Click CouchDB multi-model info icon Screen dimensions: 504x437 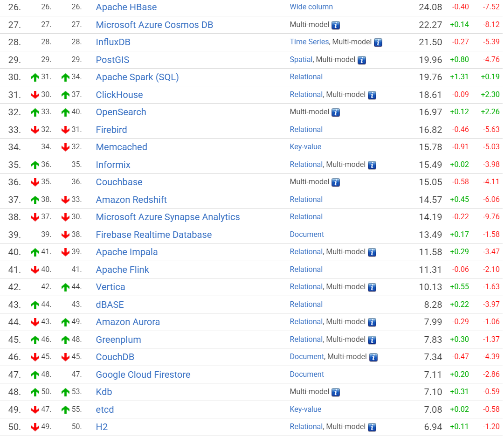[373, 357]
